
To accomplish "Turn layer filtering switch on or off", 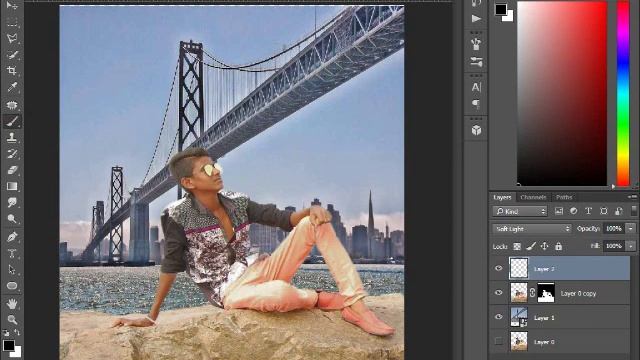I will tap(633, 210).
